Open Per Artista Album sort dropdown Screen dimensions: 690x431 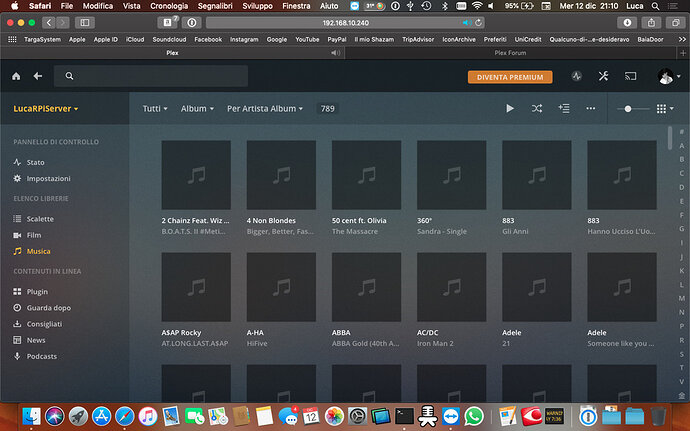point(265,108)
